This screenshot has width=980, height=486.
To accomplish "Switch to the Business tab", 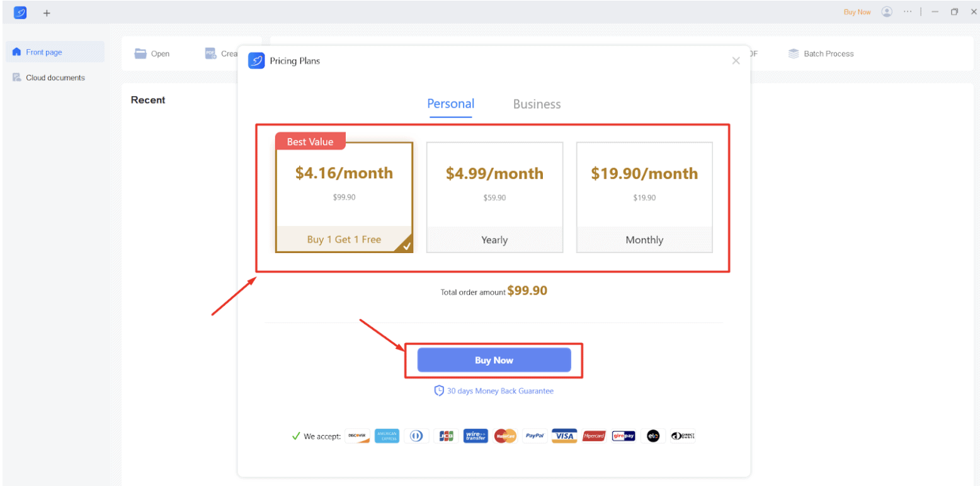I will click(537, 105).
